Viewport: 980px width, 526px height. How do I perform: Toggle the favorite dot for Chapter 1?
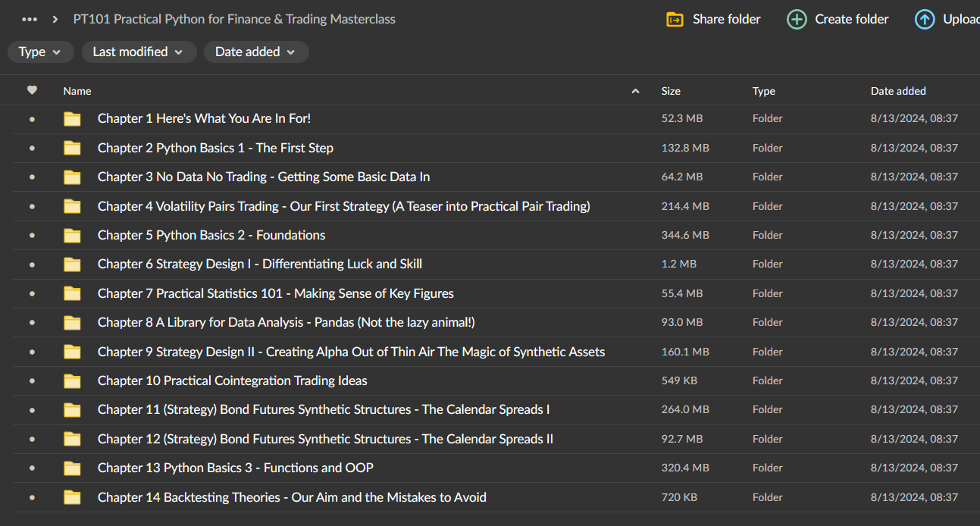32,119
